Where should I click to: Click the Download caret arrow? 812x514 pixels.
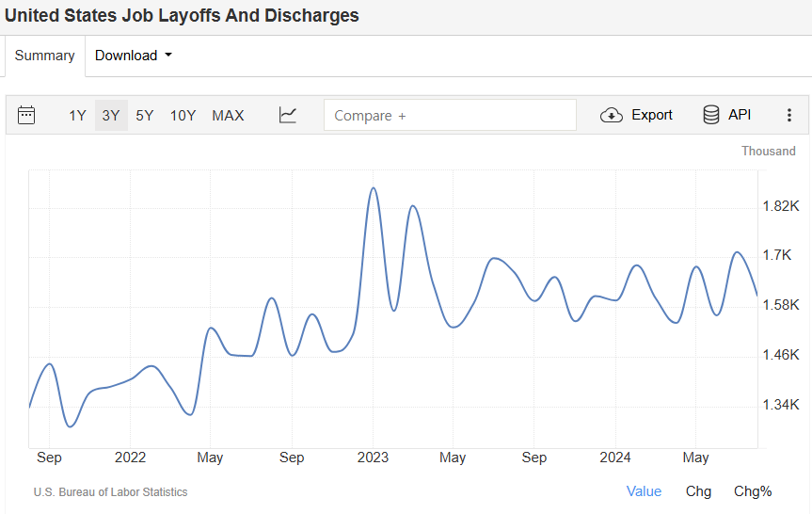coord(168,56)
